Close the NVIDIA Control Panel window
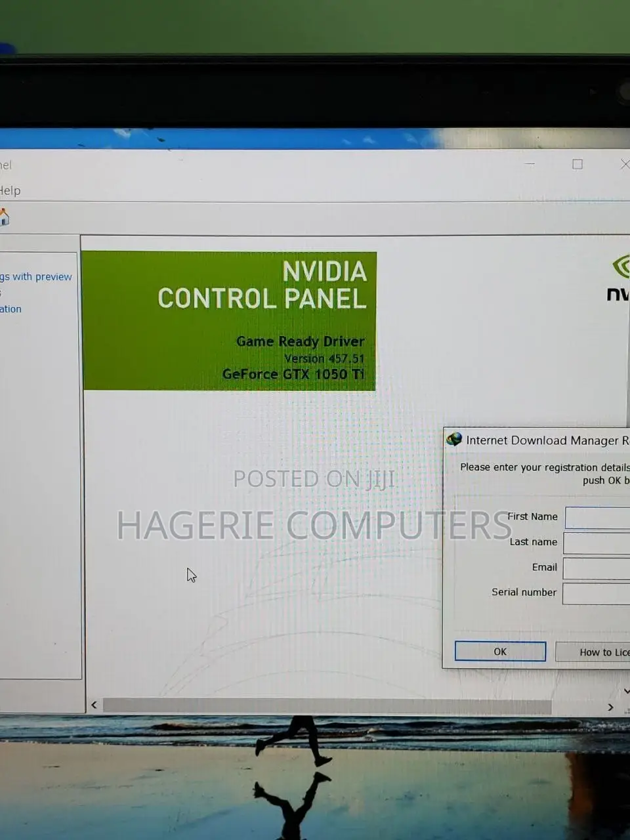This screenshot has width=630, height=840. click(x=625, y=164)
